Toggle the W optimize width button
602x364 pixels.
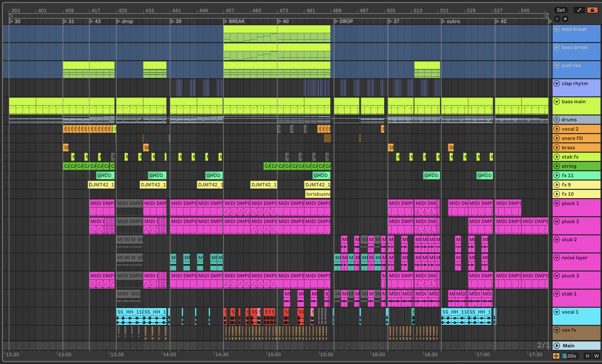[x=596, y=356]
